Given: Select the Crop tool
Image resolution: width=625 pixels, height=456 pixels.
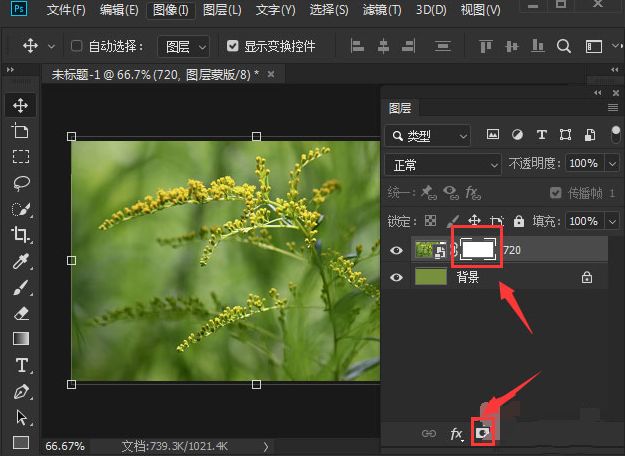Looking at the screenshot, I should pyautogui.click(x=21, y=235).
